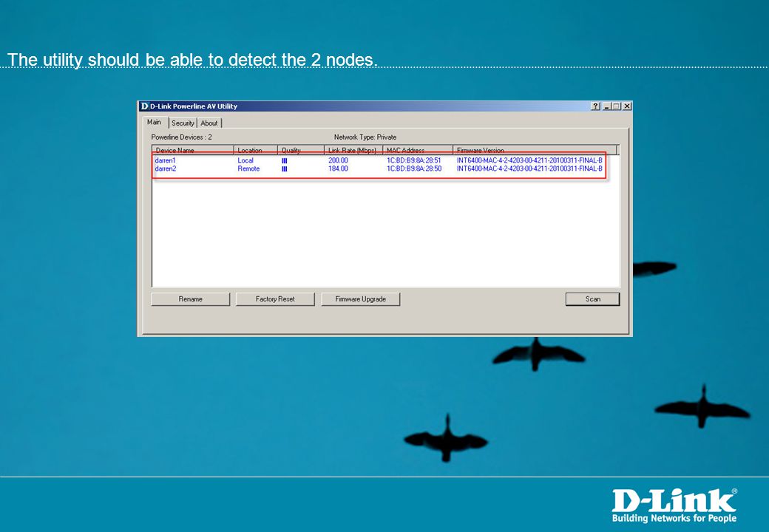Image resolution: width=769 pixels, height=532 pixels.
Task: Sort by Device Name column header
Action: pos(193,149)
